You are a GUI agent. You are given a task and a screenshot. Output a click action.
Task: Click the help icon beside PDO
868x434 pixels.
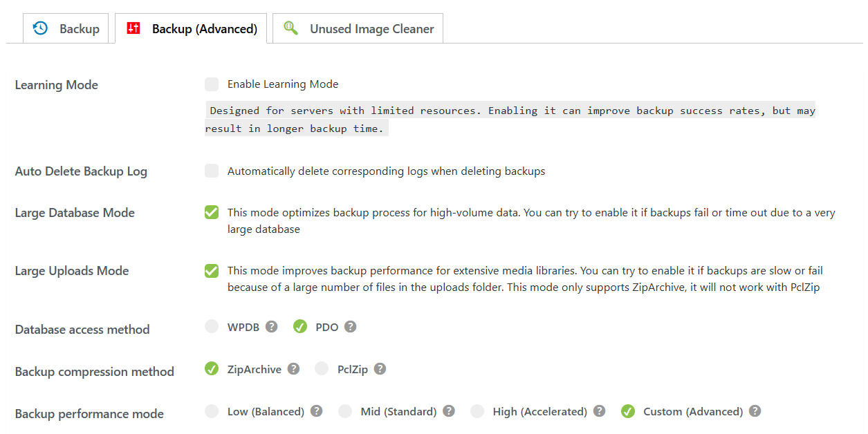click(x=351, y=327)
